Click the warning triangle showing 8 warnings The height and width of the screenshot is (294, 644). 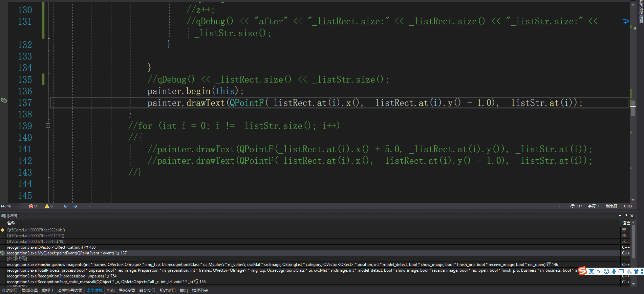click(47, 206)
